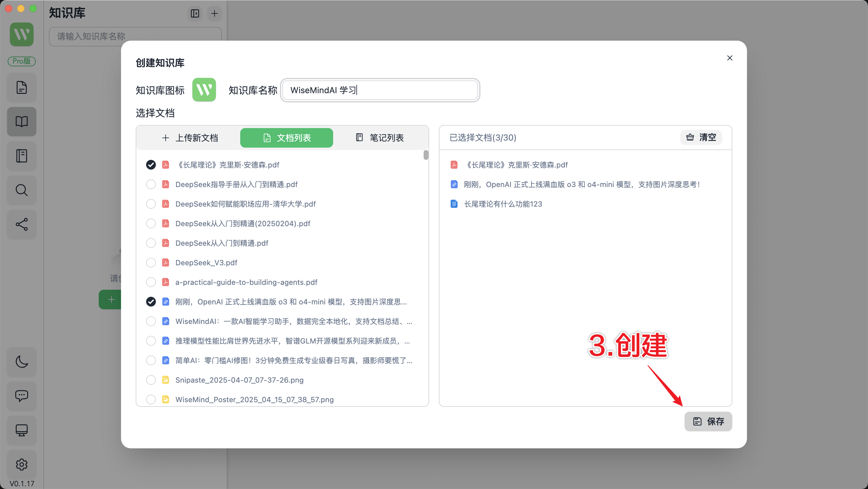Screen dimensions: 868x489
Task: Open the documents page icon in sidebar
Action: click(x=22, y=87)
